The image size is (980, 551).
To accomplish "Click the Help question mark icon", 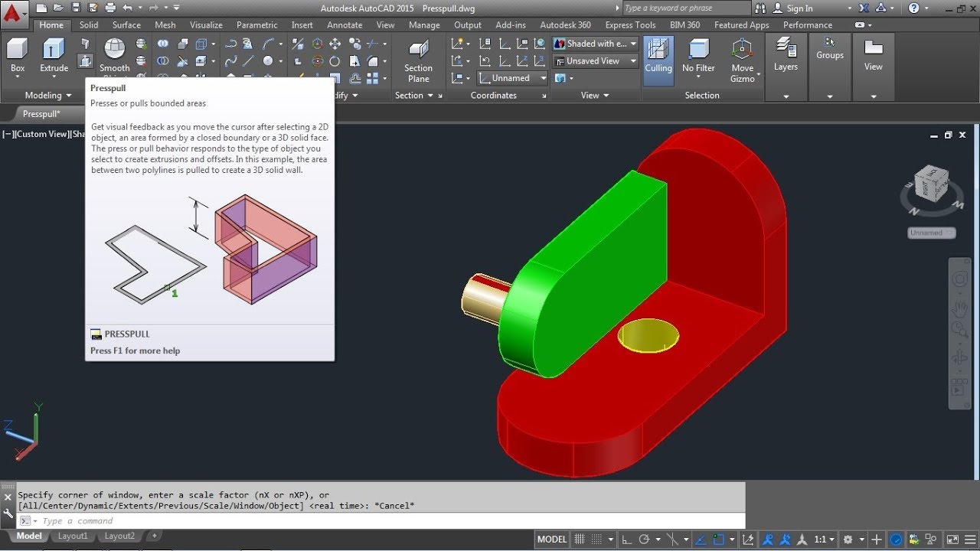I will coord(915,8).
